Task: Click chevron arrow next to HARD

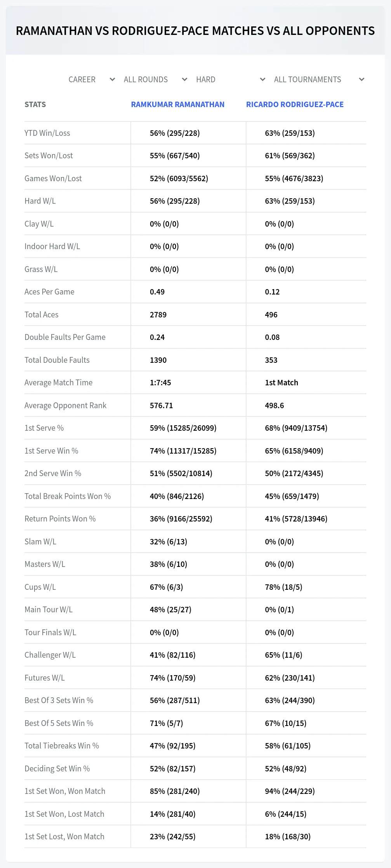Action: 262,80
